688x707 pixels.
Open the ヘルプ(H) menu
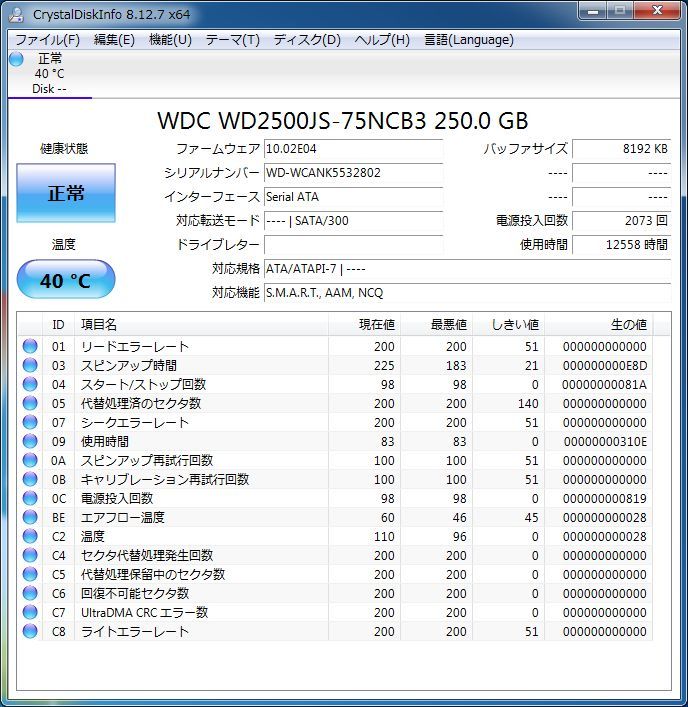[382, 40]
